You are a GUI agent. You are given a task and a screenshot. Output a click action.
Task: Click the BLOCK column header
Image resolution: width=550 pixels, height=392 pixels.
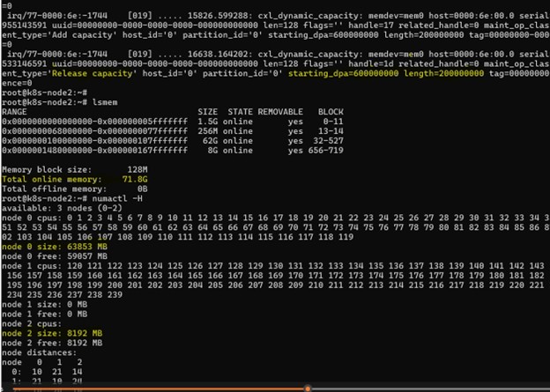332,112
